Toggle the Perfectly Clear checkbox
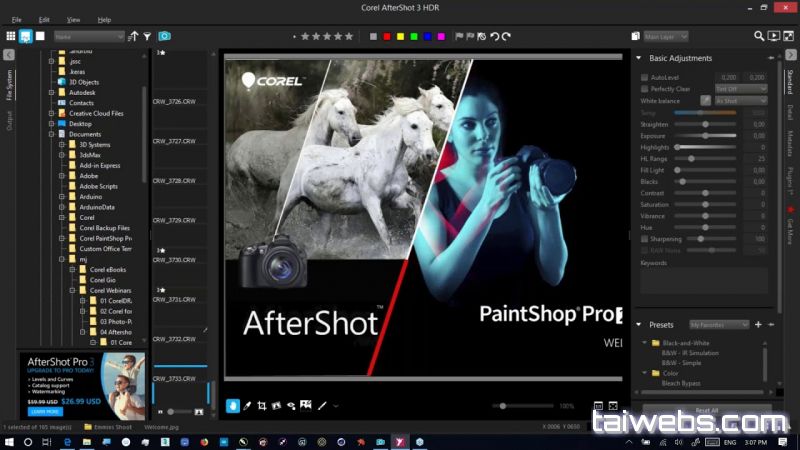 (644, 89)
